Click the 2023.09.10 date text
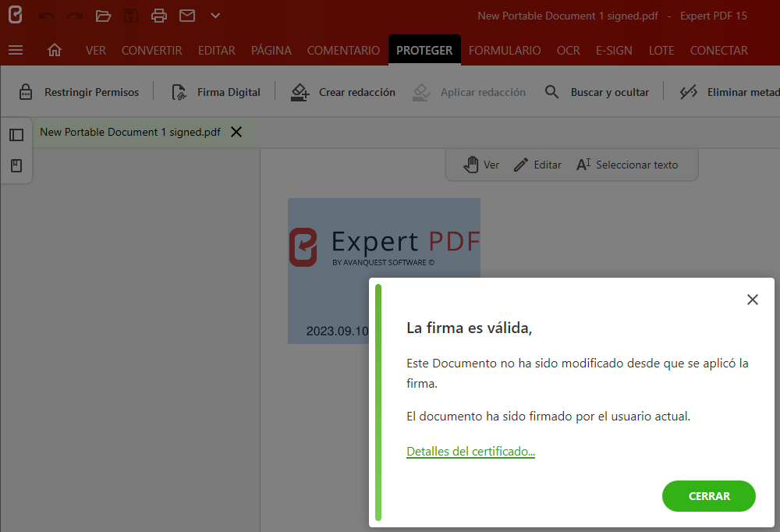 (337, 331)
